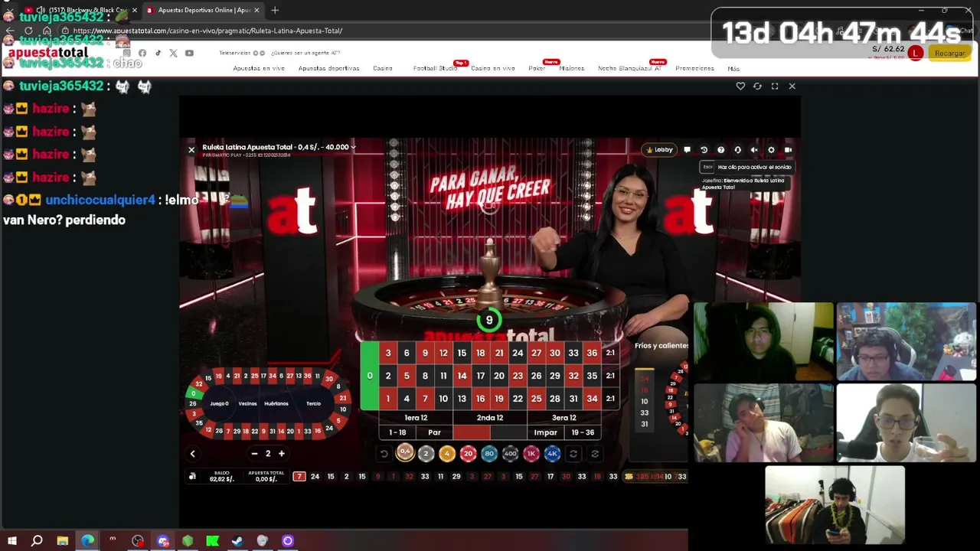Open the game history clock icon
The image size is (980, 551).
pyautogui.click(x=704, y=150)
